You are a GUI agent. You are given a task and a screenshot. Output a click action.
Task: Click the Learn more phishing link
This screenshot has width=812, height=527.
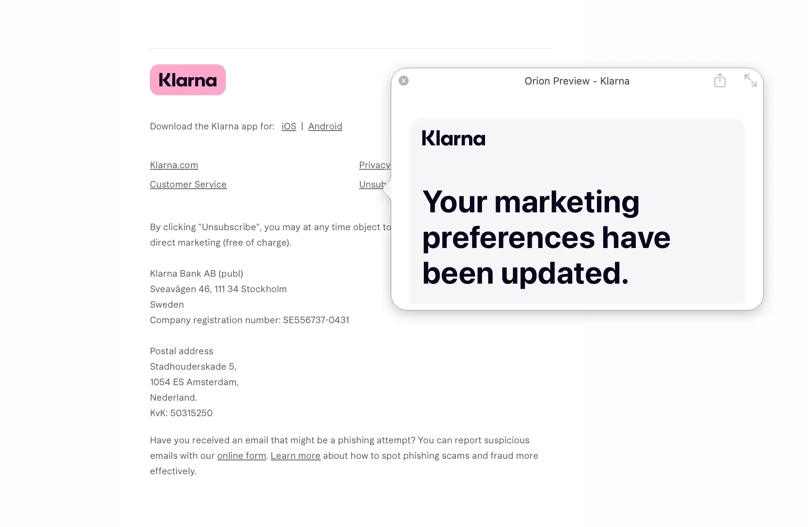click(x=295, y=456)
